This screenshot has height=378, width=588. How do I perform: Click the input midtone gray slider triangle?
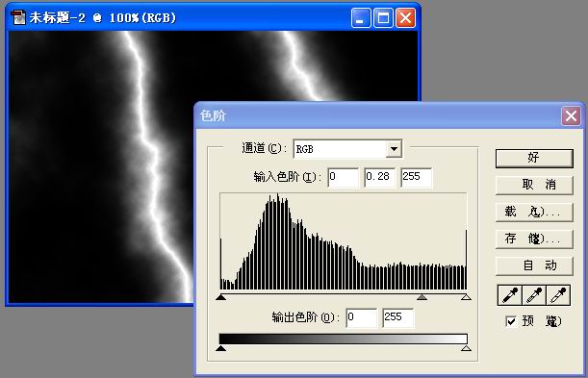[x=422, y=297]
